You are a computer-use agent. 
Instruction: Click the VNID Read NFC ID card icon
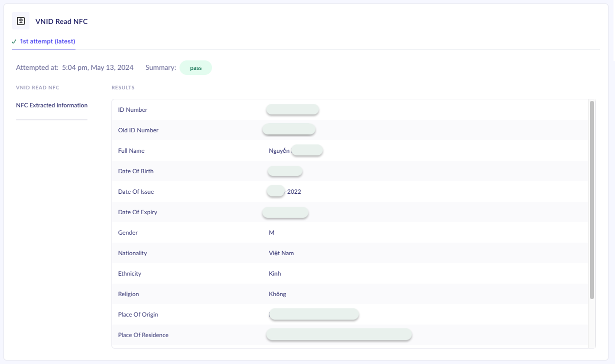pyautogui.click(x=20, y=21)
